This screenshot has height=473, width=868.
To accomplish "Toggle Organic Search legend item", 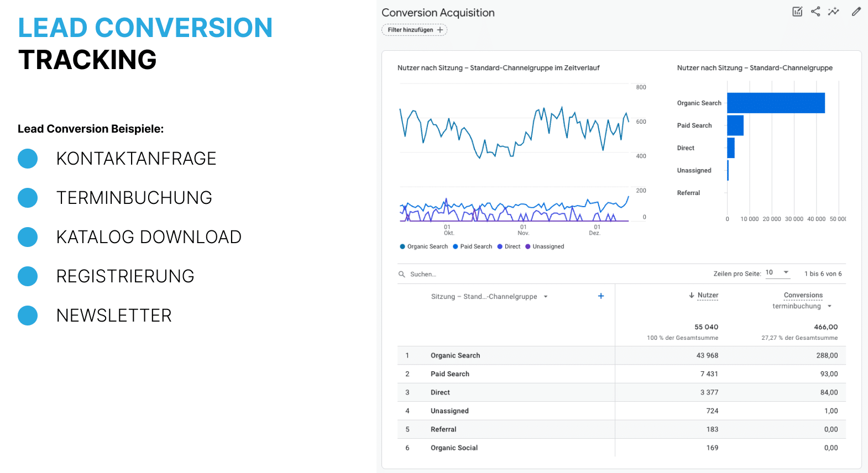I will click(x=423, y=246).
